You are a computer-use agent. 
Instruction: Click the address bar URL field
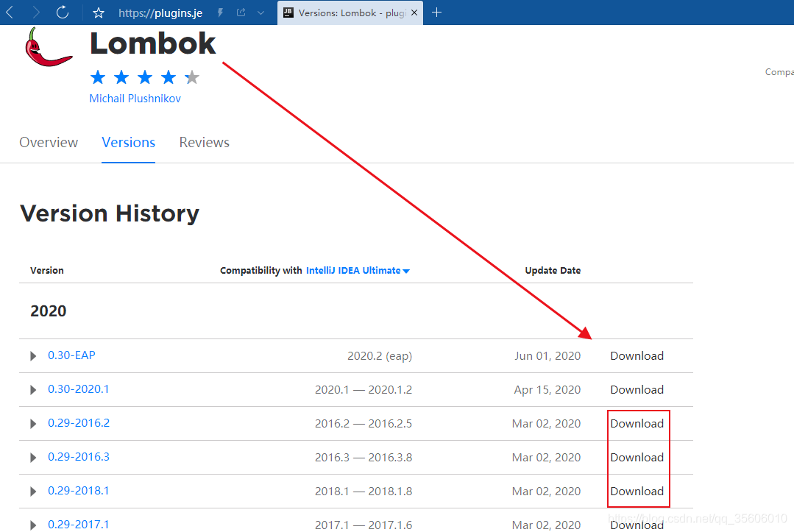coord(160,13)
